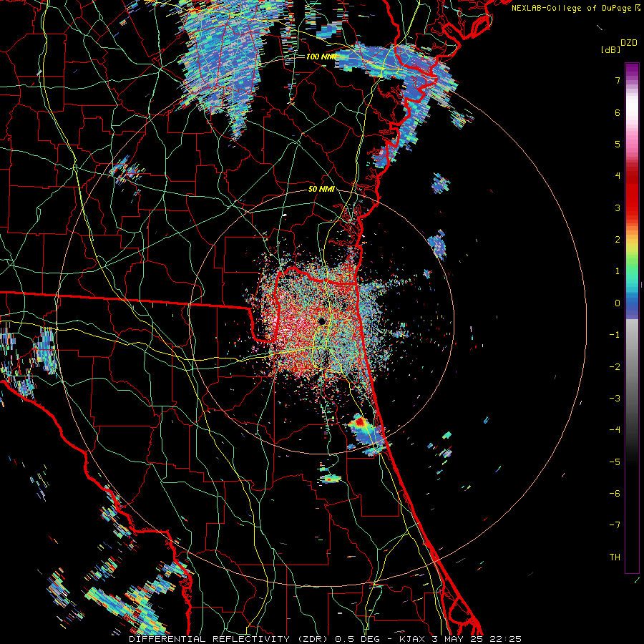Click the -6 value on color scale
The width and height of the screenshot is (644, 644).
[615, 494]
